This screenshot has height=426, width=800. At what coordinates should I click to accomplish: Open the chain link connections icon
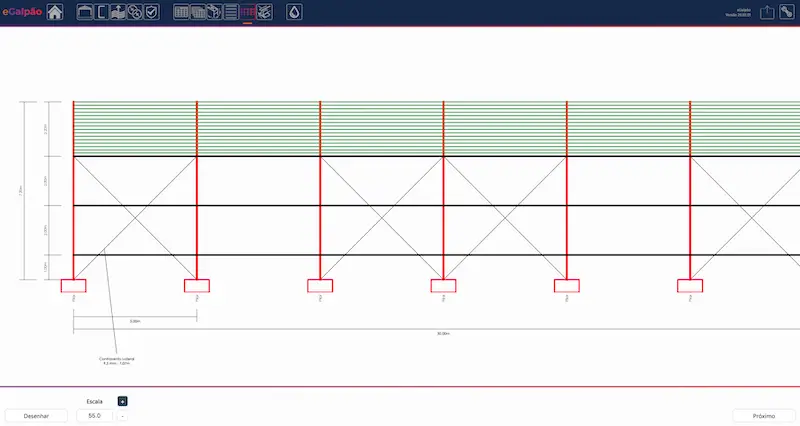[x=134, y=12]
